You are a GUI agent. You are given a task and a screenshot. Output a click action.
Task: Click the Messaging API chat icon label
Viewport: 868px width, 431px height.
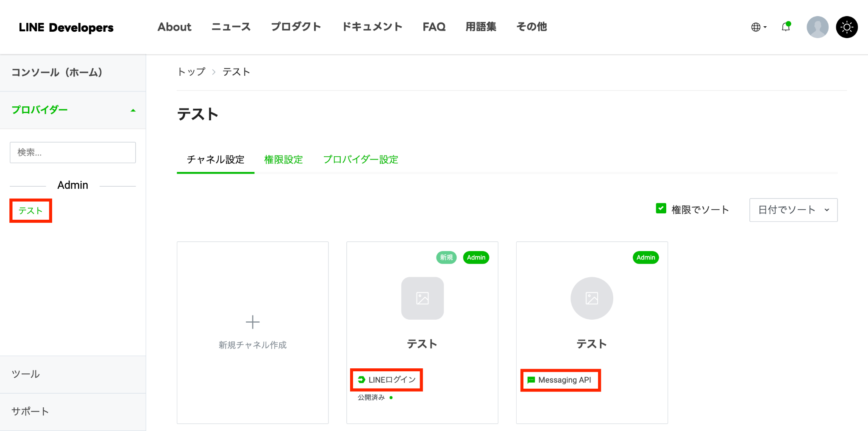tap(559, 380)
